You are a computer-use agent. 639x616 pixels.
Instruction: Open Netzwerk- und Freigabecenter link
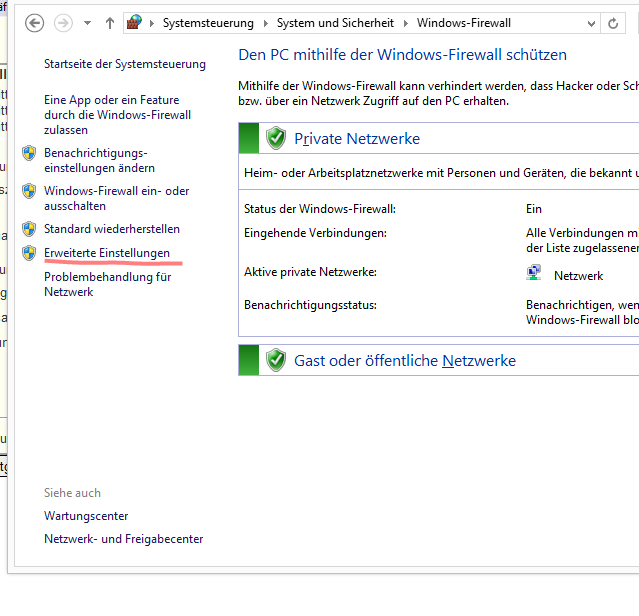point(123,539)
